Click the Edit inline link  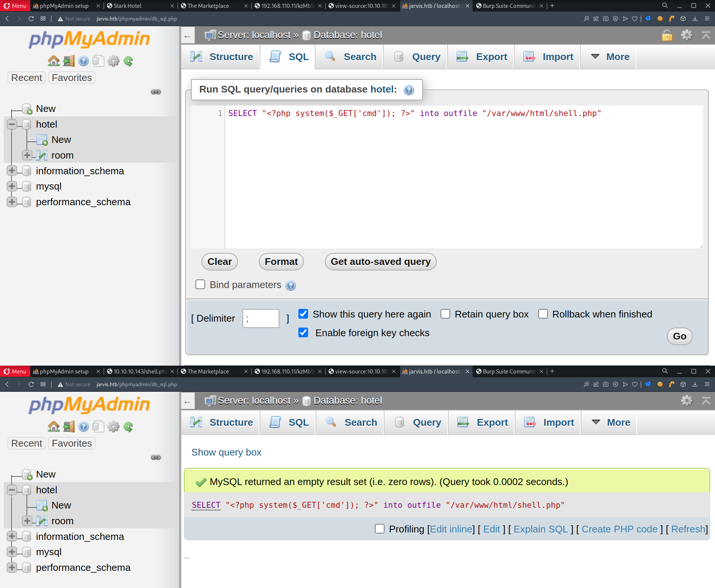point(451,529)
